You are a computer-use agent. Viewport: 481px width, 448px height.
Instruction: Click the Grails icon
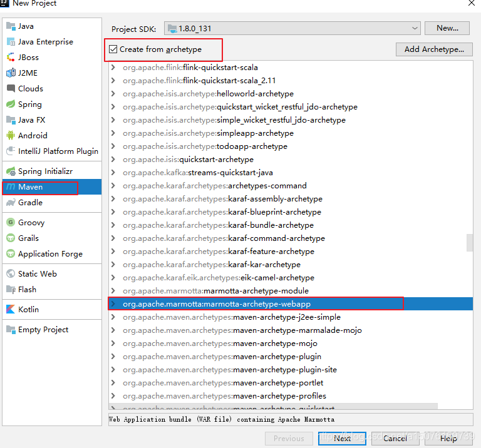click(11, 238)
